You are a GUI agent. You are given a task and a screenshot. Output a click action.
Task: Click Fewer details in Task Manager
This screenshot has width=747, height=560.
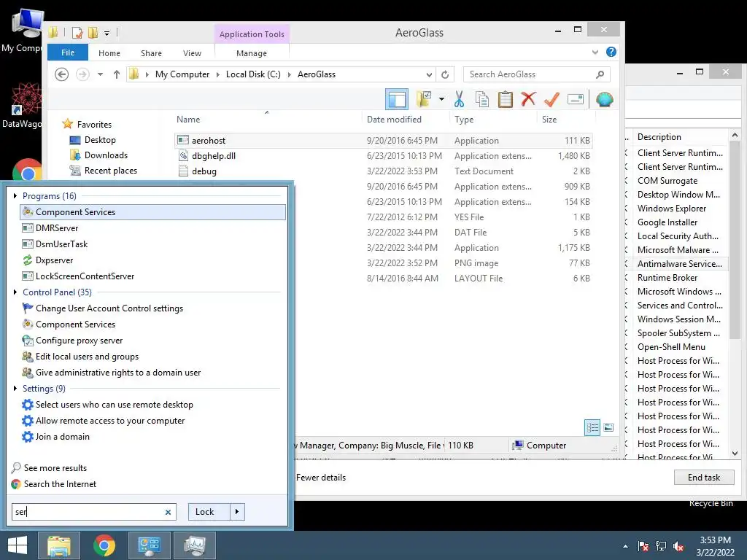(321, 478)
